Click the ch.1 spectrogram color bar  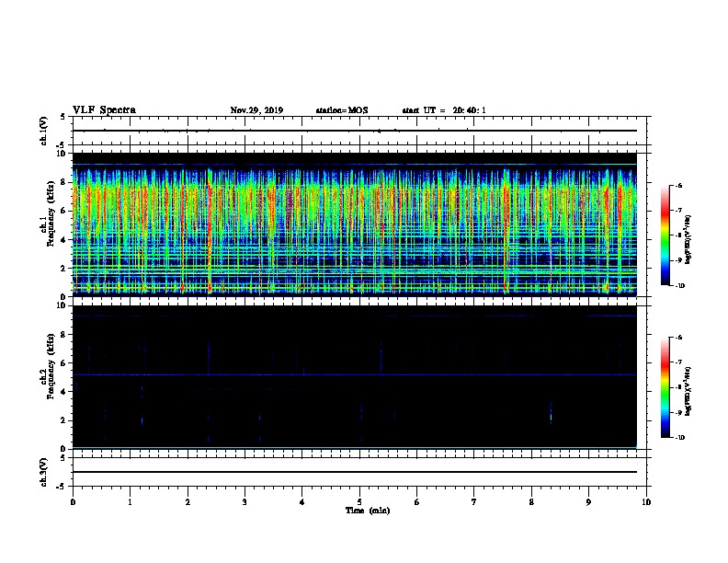coord(665,236)
